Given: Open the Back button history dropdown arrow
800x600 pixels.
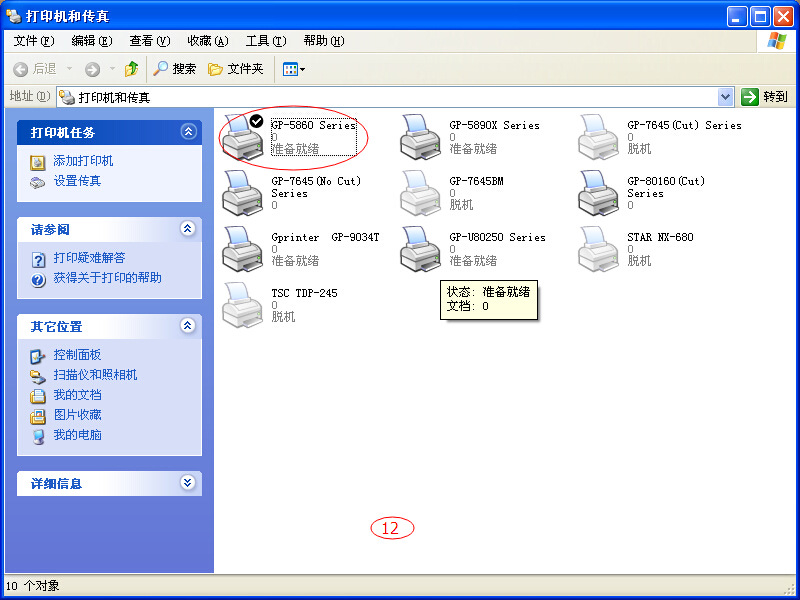Looking at the screenshot, I should point(69,69).
